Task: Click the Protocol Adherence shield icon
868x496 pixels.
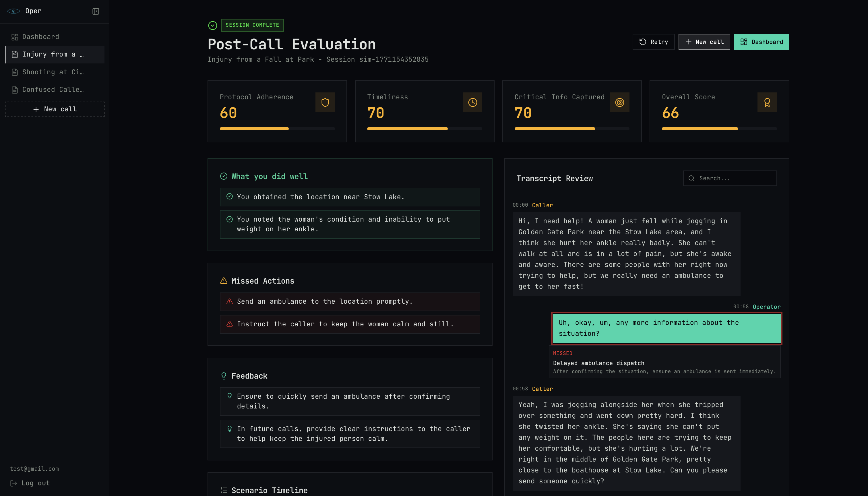Action: (x=325, y=102)
